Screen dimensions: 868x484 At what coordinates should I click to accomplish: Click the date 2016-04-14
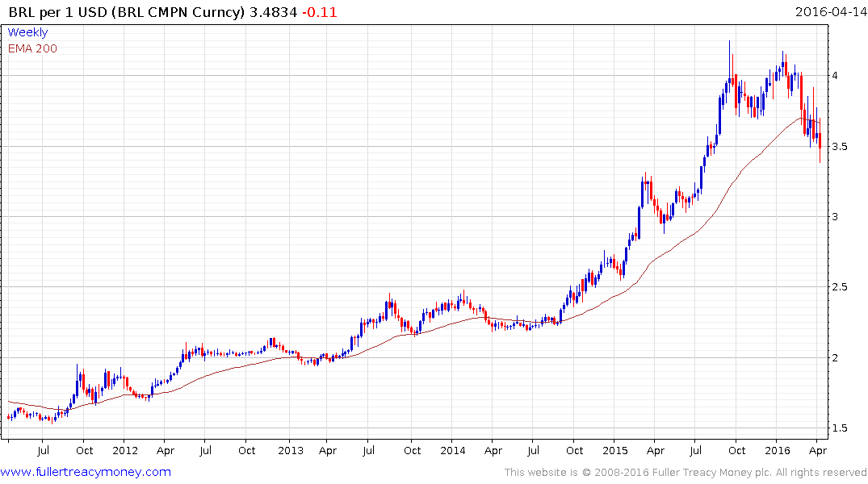pyautogui.click(x=830, y=12)
